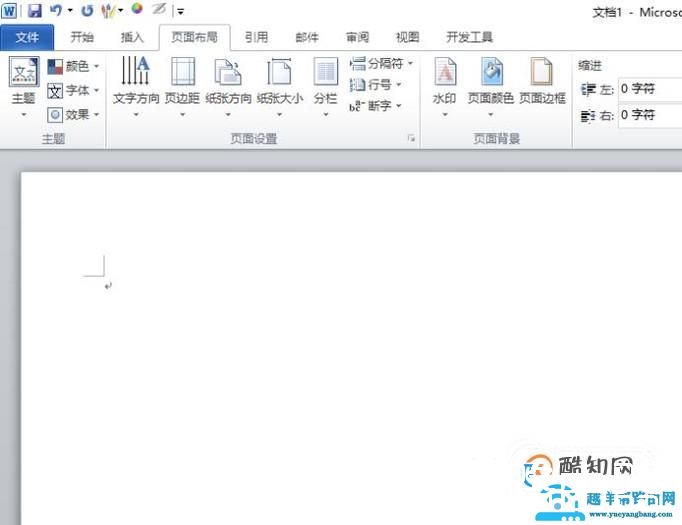Open the 行号 (Line Numbers) dropdown
The height and width of the screenshot is (525, 682).
375,84
